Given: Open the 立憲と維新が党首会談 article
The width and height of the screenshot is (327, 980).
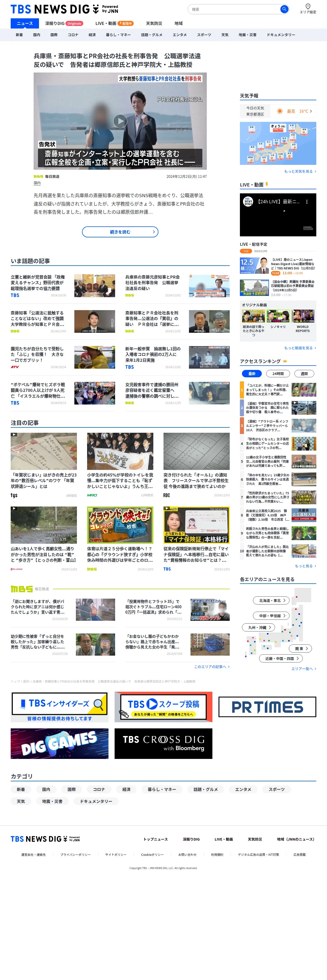Looking at the screenshot, I should tap(63, 286).
